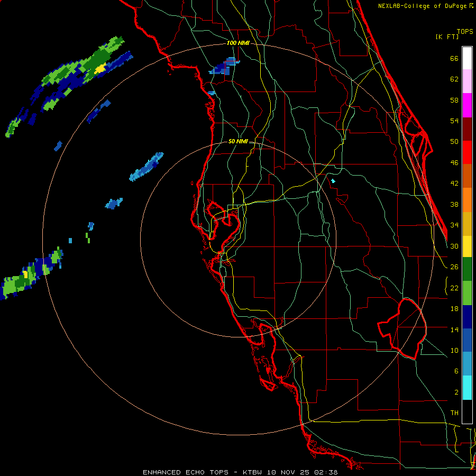
Task: Click the legend value 46
Action: (454, 163)
